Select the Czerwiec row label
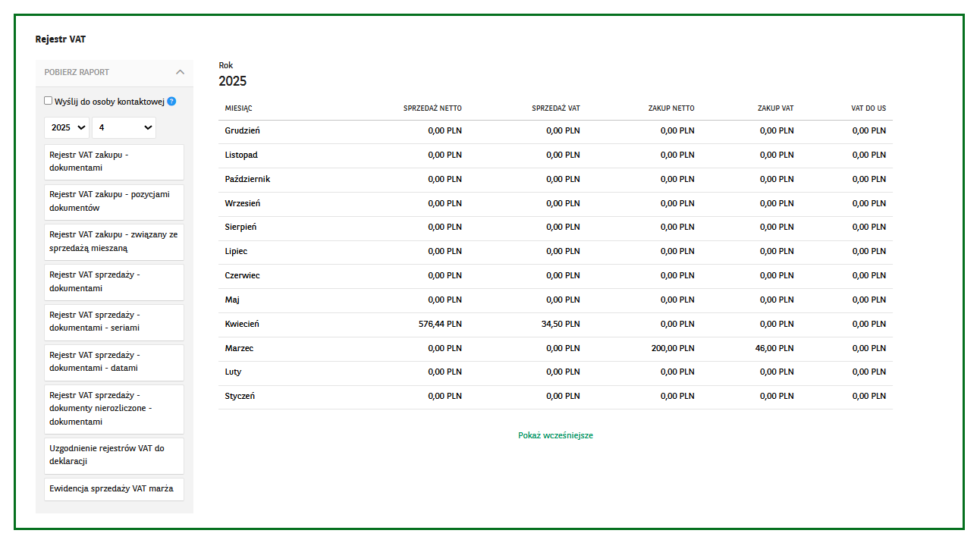Image resolution: width=980 pixels, height=546 pixels. pos(243,275)
